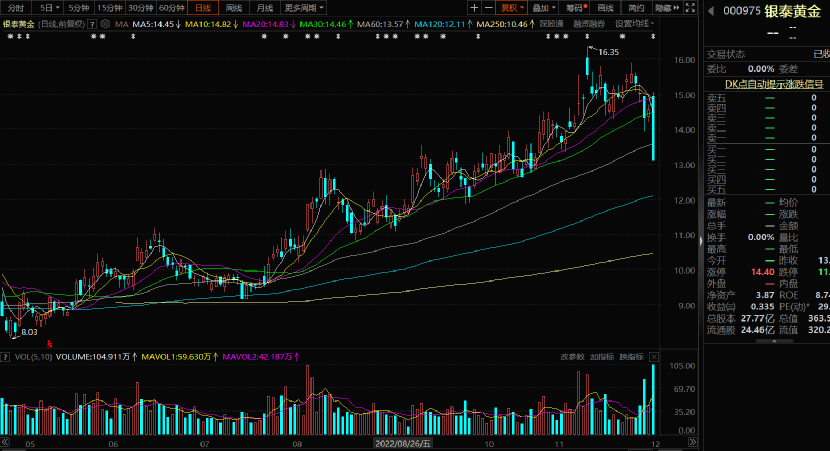Screen dimensions: 830x451
Task: Activate the 画线 drawing tool
Action: (x=606, y=8)
